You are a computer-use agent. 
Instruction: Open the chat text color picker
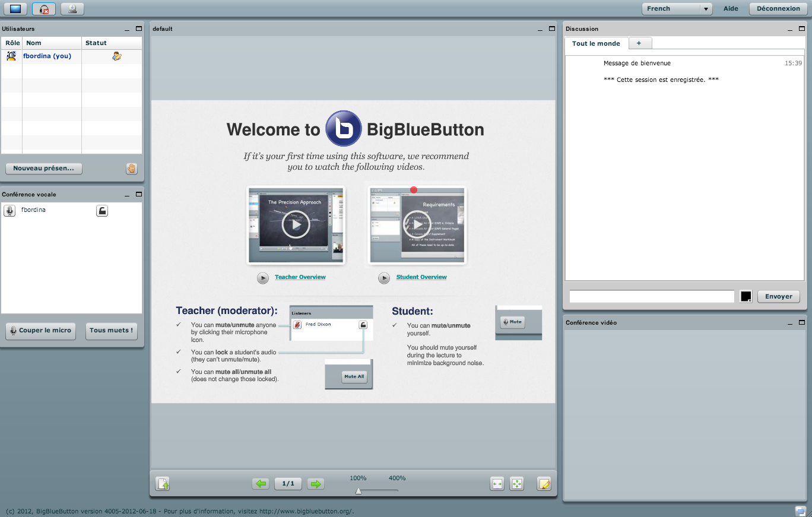tap(746, 296)
